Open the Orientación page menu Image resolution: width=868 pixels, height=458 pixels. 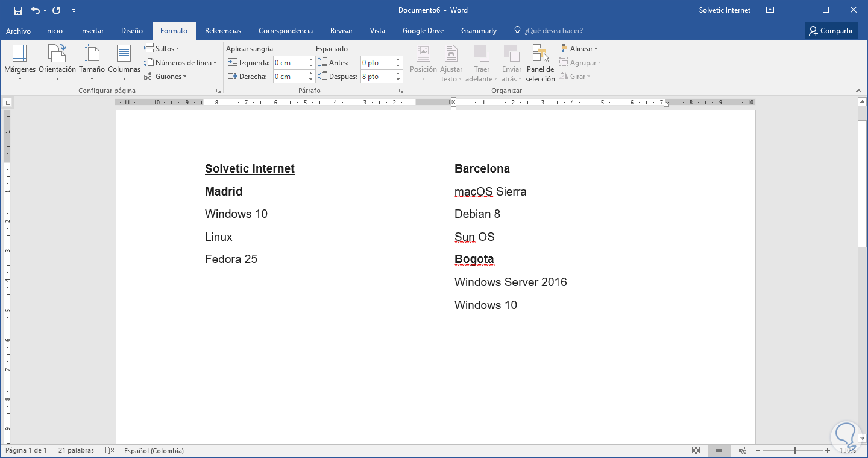coord(57,63)
